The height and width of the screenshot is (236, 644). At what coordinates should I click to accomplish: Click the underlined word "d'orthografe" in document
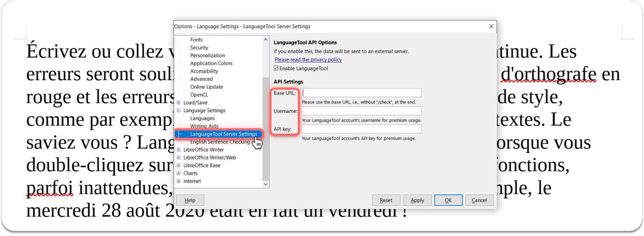(x=549, y=74)
